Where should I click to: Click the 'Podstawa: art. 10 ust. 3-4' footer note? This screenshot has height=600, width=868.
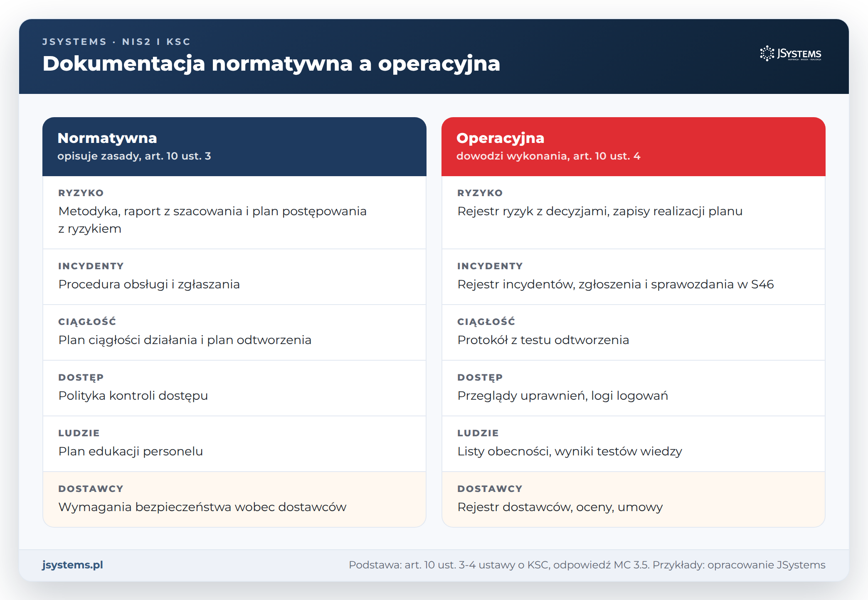tap(587, 565)
